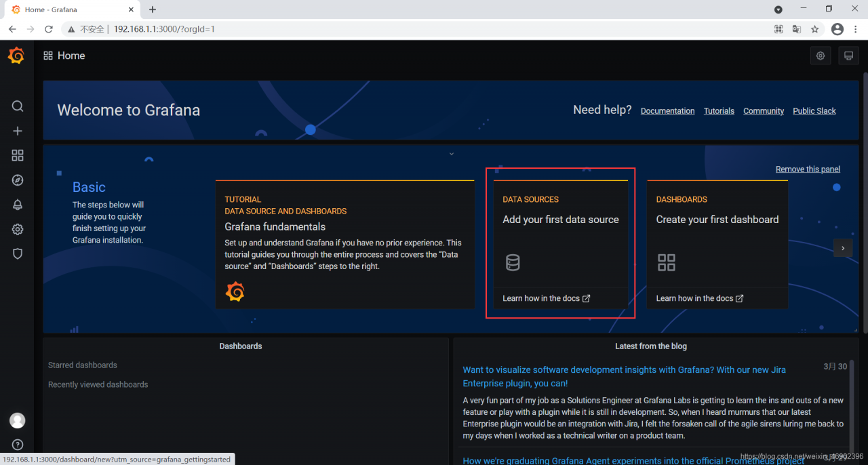
Task: Click the Grafana logo in sidebar
Action: [x=16, y=56]
